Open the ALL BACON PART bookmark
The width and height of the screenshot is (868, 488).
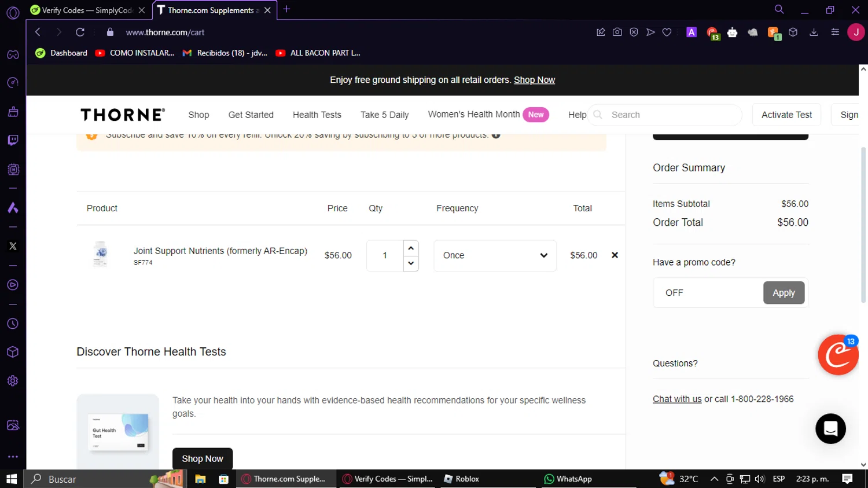[318, 53]
